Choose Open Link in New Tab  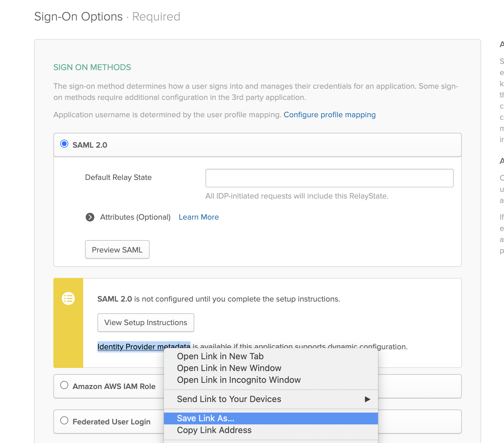[x=220, y=356]
